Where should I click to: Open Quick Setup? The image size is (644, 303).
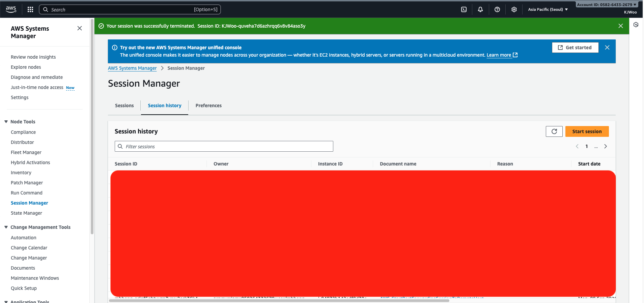[x=24, y=288]
